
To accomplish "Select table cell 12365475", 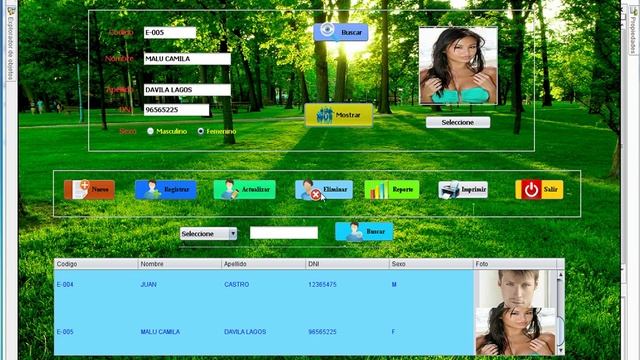I will [348, 284].
